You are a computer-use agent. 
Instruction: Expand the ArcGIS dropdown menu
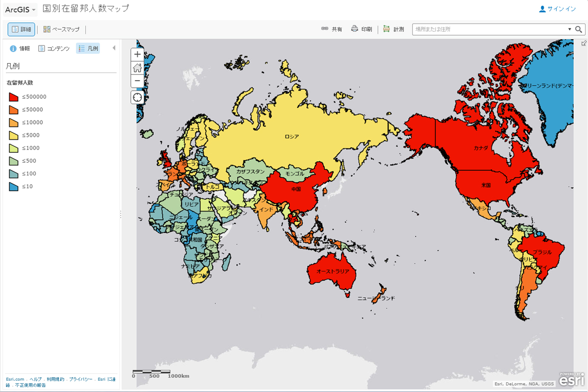click(20, 9)
